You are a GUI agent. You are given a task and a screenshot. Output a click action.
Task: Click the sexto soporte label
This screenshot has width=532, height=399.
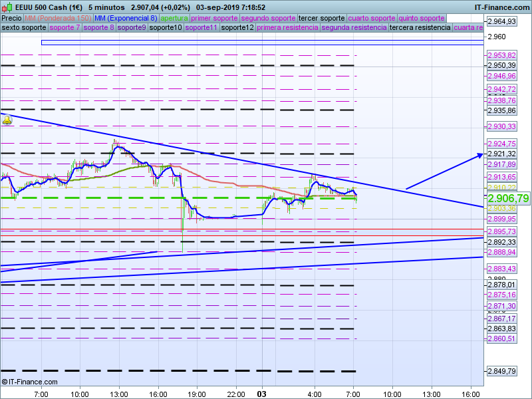point(24,28)
